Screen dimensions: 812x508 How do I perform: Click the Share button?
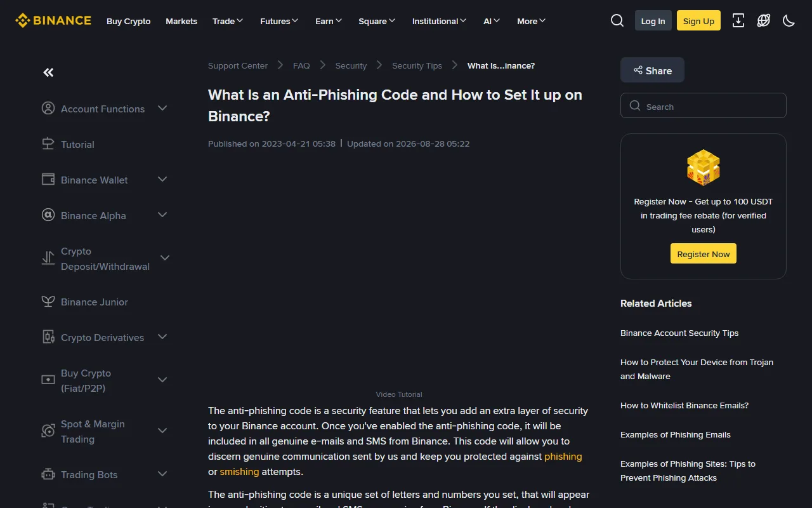652,70
